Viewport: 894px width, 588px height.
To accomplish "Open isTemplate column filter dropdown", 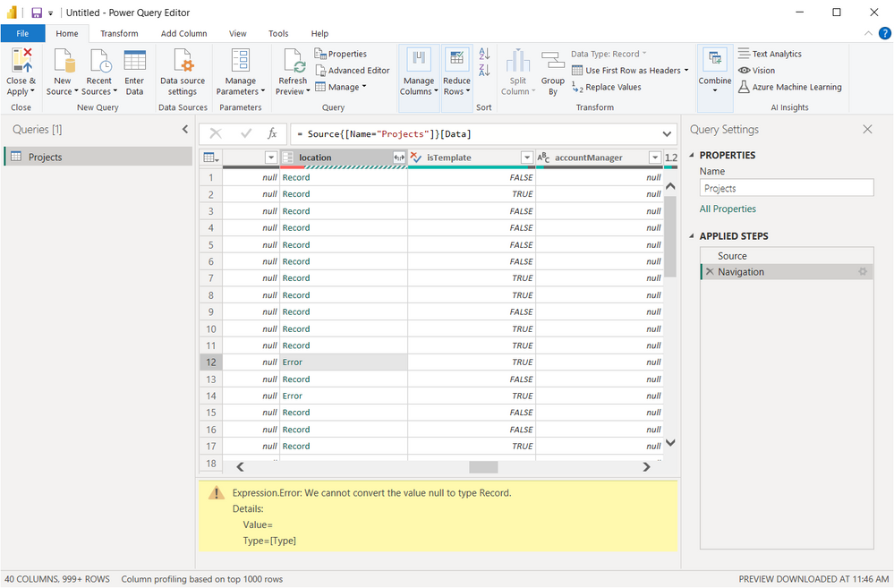I will (527, 158).
